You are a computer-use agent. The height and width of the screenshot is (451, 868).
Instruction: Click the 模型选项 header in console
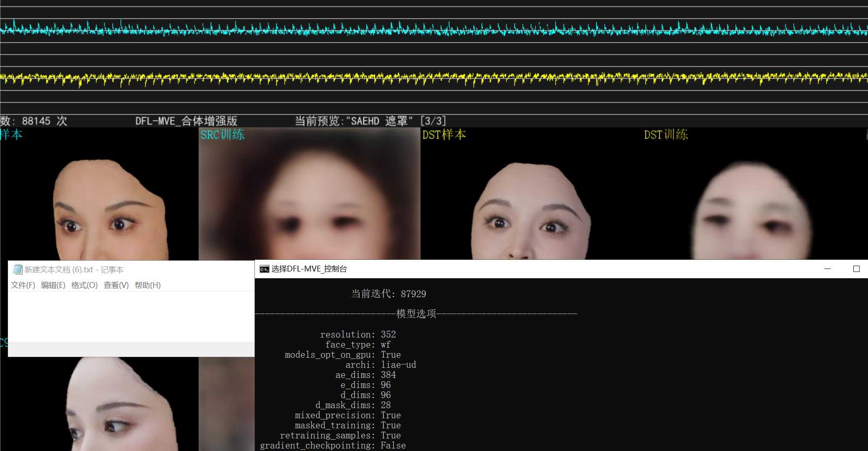(x=416, y=314)
